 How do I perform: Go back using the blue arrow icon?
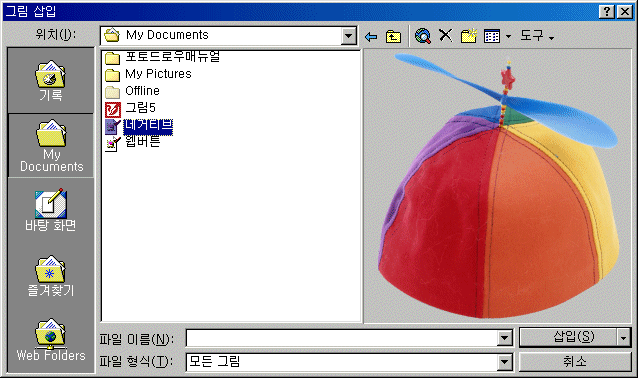[x=371, y=37]
